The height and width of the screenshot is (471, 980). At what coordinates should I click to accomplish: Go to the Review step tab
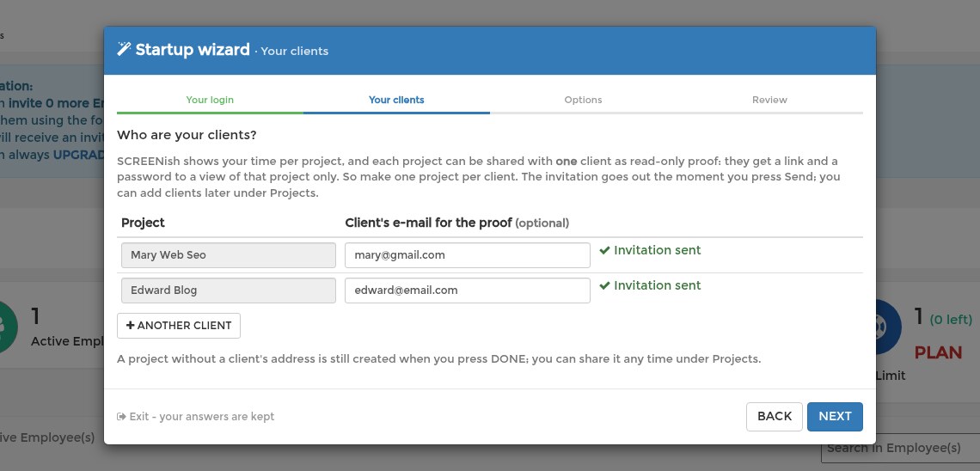[x=769, y=100]
